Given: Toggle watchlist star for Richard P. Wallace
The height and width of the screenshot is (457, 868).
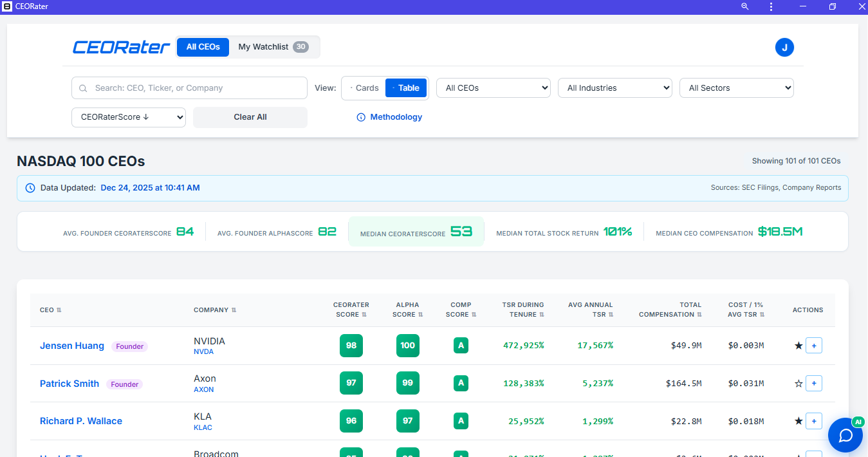Looking at the screenshot, I should 799,421.
